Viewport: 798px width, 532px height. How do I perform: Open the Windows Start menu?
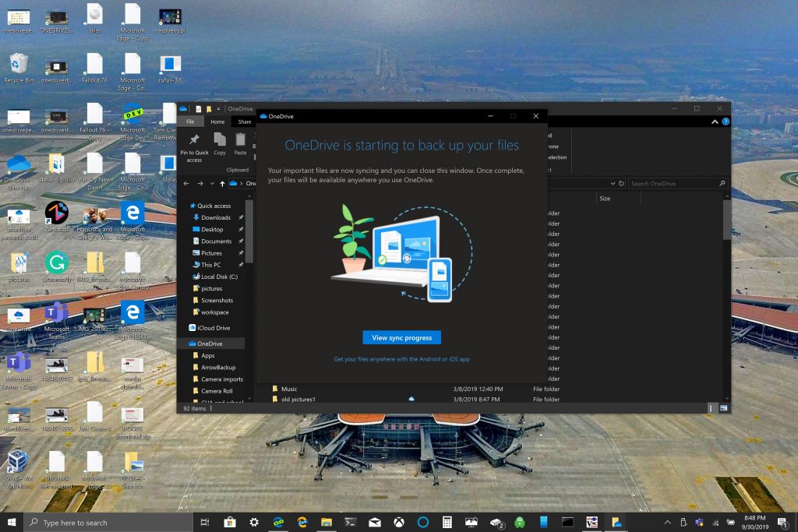click(x=12, y=522)
